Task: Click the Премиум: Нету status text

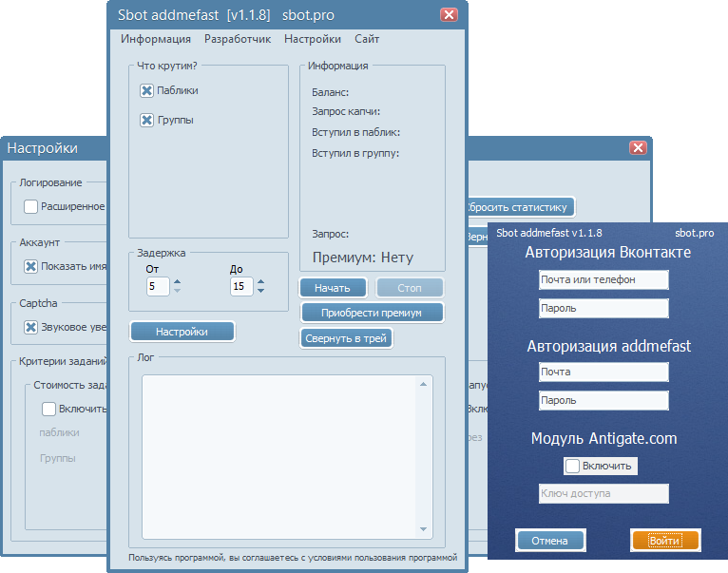Action: click(363, 258)
